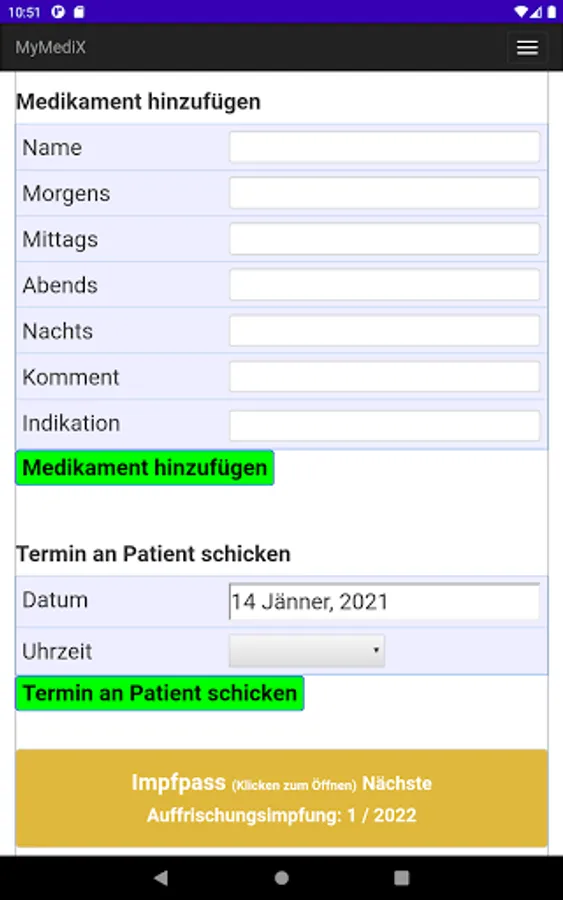Expand the Impfpass yellow panel
This screenshot has height=900, width=563.
pos(281,798)
